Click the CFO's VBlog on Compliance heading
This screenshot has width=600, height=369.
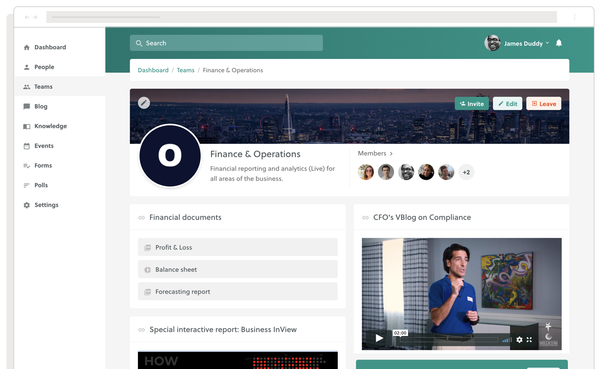422,217
